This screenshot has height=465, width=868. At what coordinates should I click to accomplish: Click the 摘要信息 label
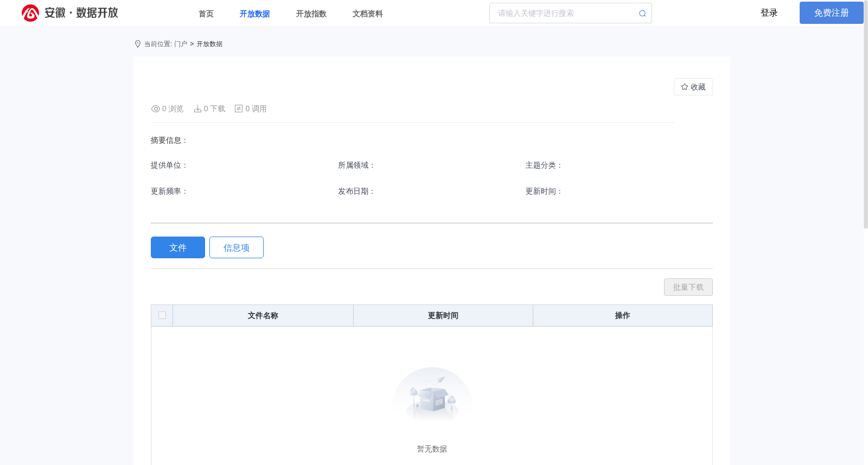(169, 140)
